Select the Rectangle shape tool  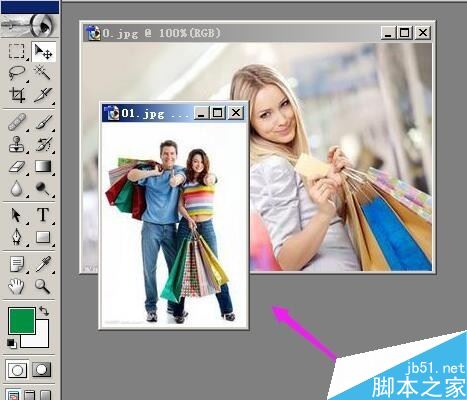point(43,237)
